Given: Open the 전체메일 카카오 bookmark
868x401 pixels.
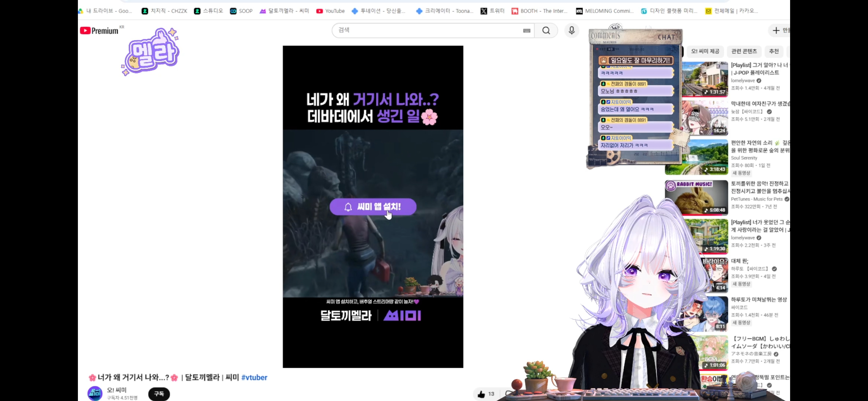Looking at the screenshot, I should [x=731, y=11].
